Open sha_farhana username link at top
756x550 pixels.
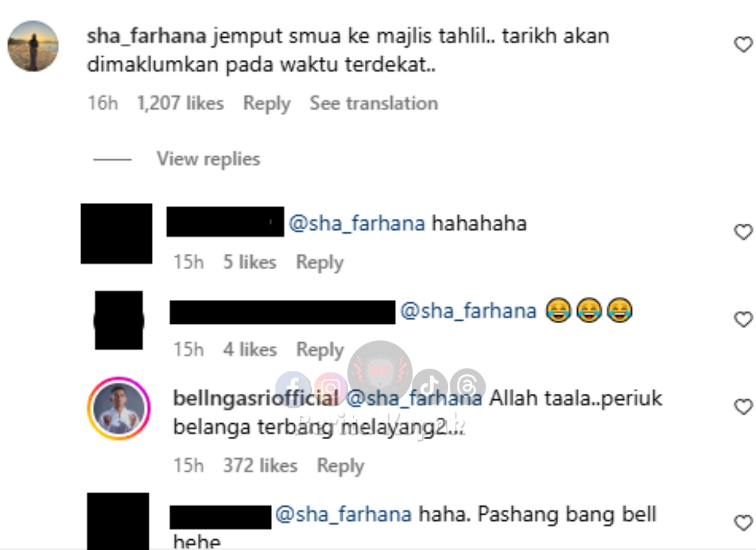(x=147, y=36)
